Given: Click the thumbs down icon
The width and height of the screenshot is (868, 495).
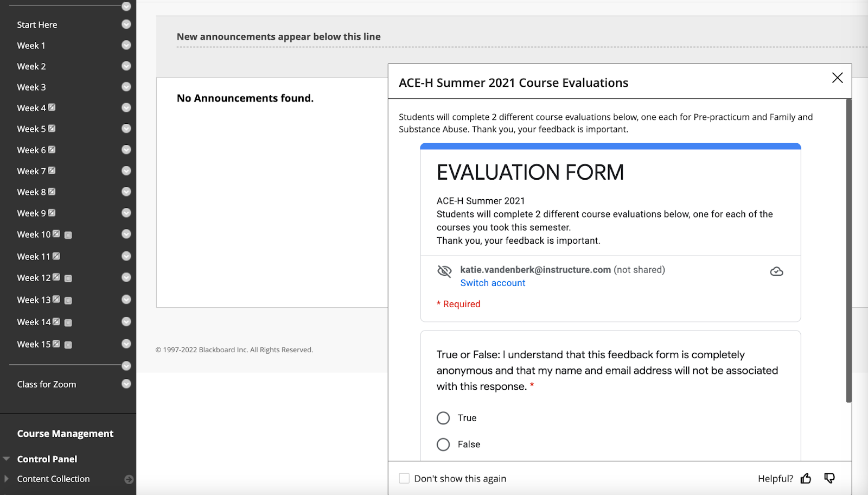Looking at the screenshot, I should click(x=829, y=478).
